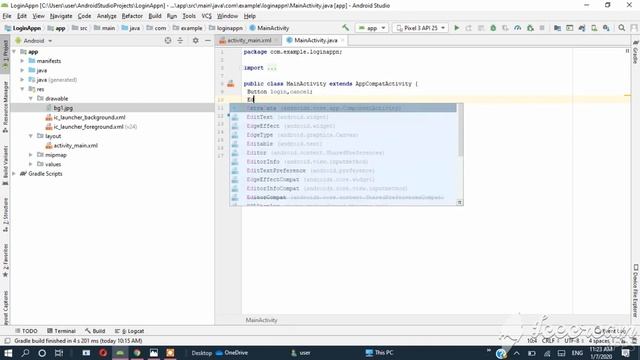The width and height of the screenshot is (640, 360).
Task: Open the Project tool window side tab
Action: pyautogui.click(x=5, y=54)
